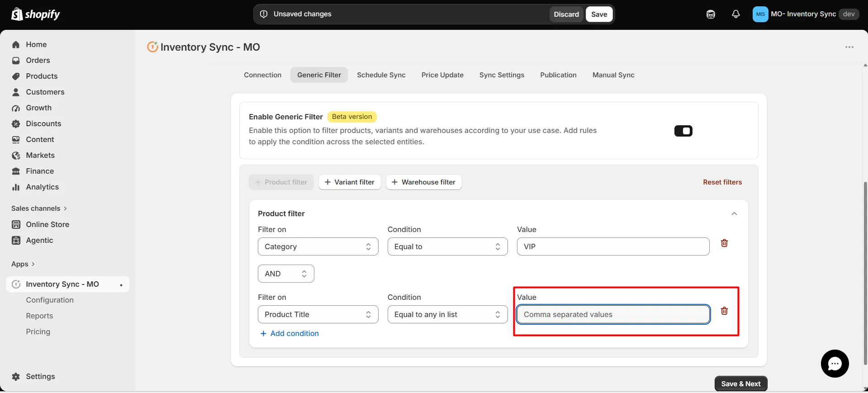Click the Beta version badge
868x393 pixels.
(351, 117)
